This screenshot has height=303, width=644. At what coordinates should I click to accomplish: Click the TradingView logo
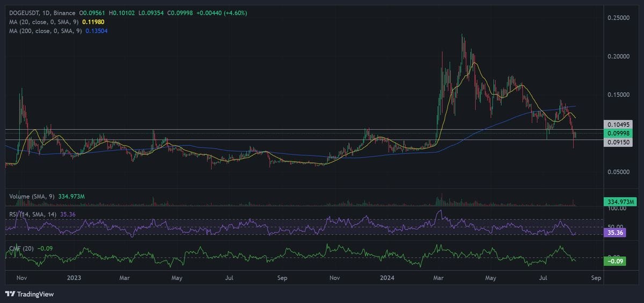[x=29, y=294]
